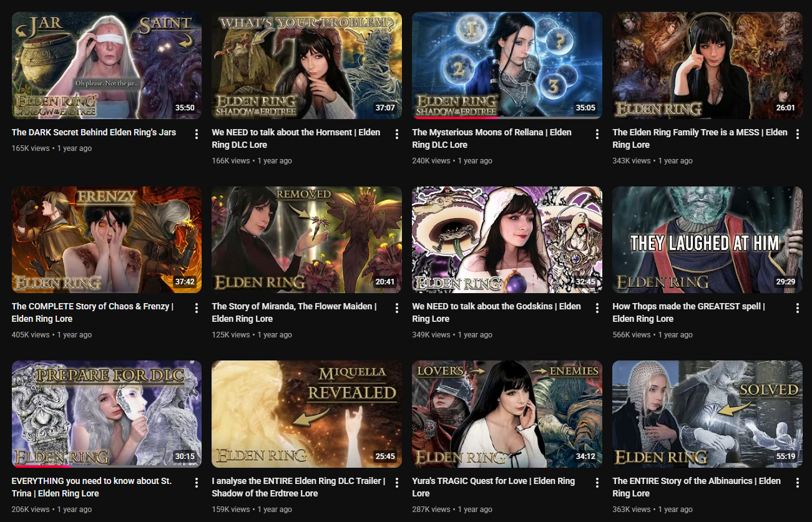Open more actions for the Hornsent video
This screenshot has width=812, height=522.
coord(397,134)
